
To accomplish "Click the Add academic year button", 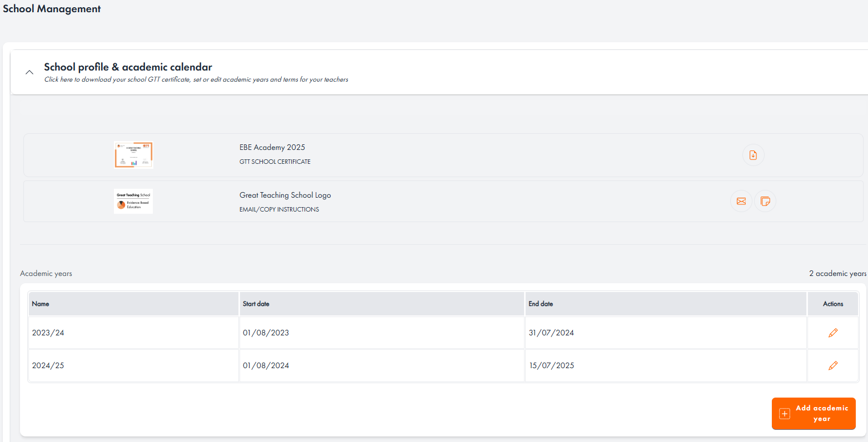I will coord(814,414).
